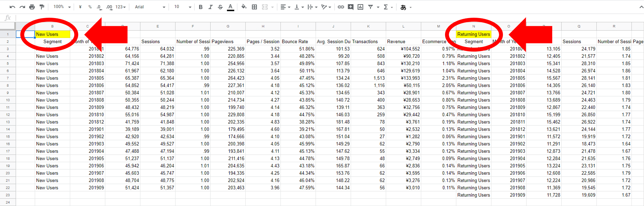The height and width of the screenshot is (206, 644).
Task: Select the column G header
Action: pyautogui.click(x=228, y=26)
